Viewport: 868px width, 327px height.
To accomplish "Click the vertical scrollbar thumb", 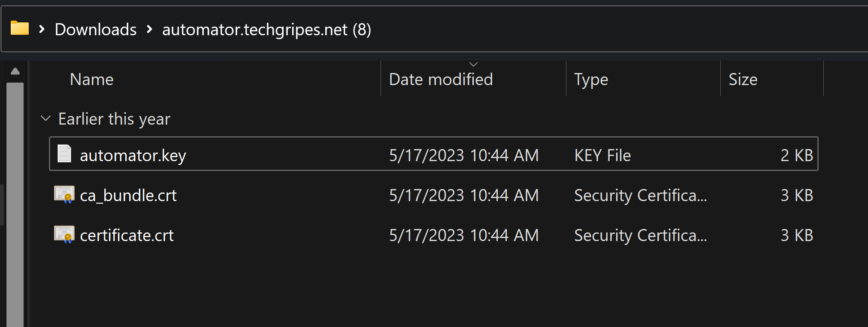I will pos(15,202).
